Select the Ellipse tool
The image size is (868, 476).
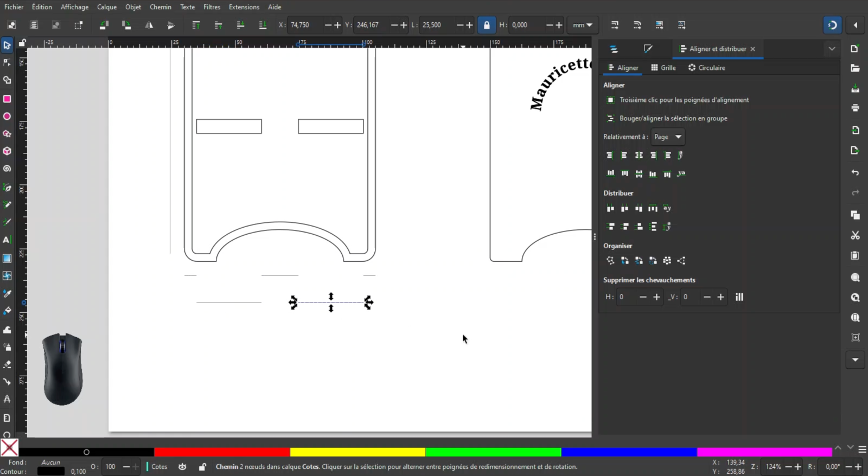click(x=7, y=117)
